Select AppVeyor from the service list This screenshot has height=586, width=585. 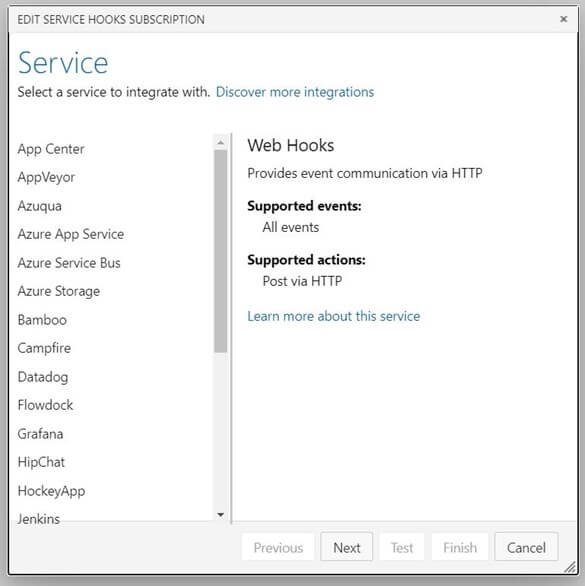pos(46,178)
